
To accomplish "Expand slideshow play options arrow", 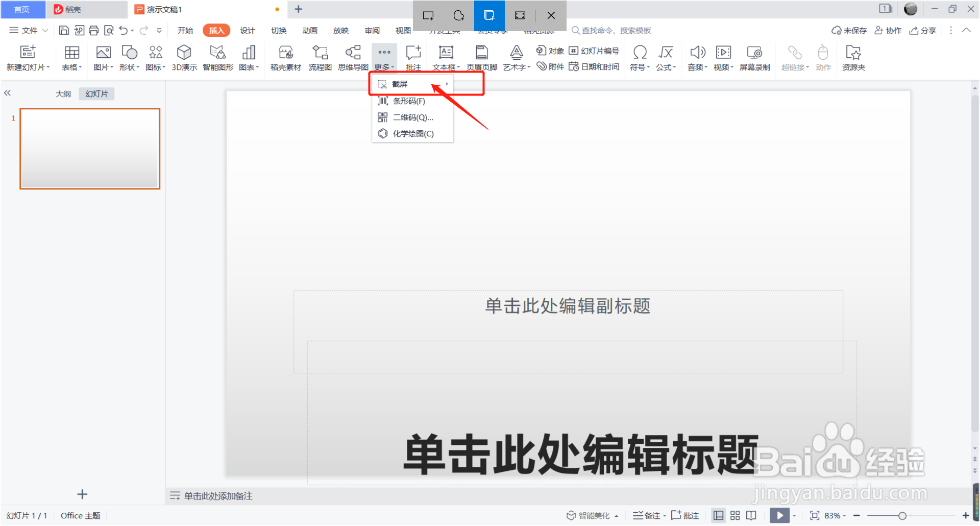I will (794, 515).
